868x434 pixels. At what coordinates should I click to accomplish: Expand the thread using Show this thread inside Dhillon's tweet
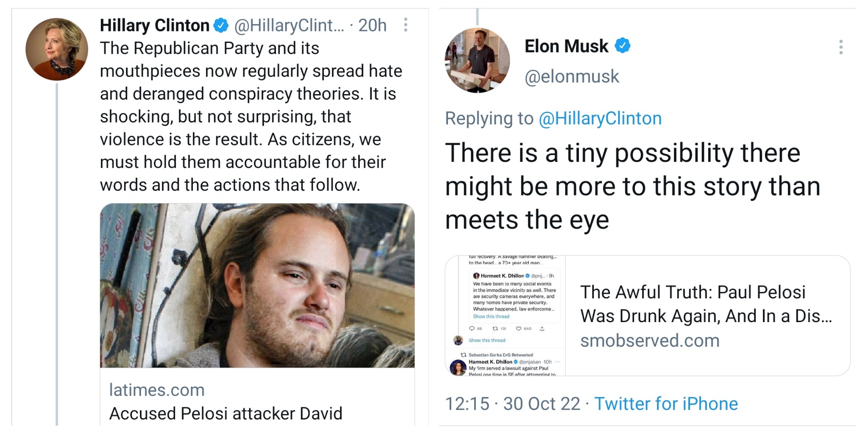point(491,316)
